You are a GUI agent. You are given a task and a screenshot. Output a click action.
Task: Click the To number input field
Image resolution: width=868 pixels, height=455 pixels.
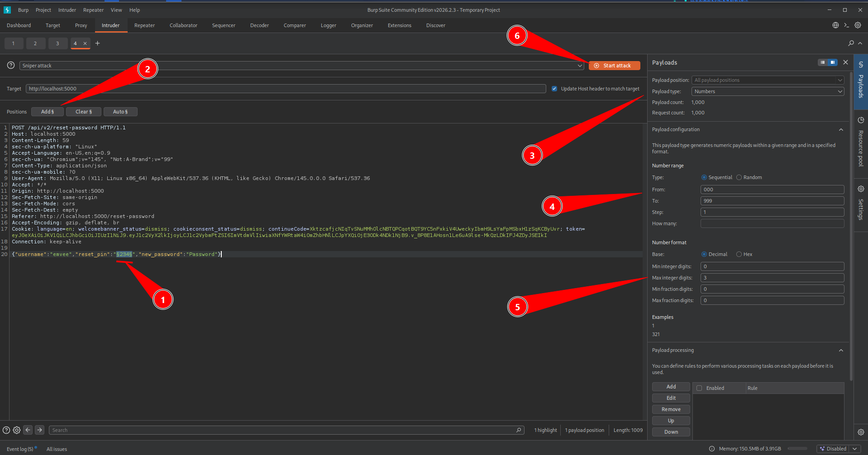point(772,201)
